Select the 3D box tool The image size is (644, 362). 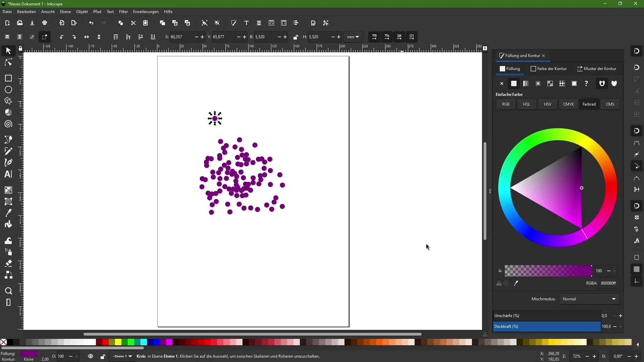[x=8, y=113]
